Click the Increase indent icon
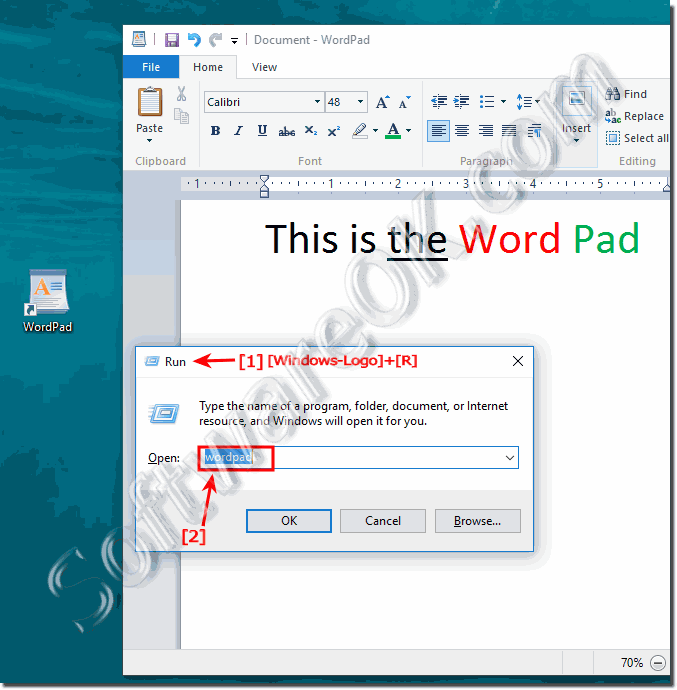677x690 pixels. 461,102
